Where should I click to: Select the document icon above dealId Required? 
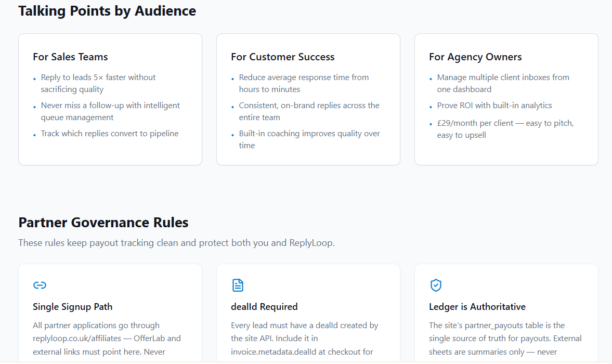pyautogui.click(x=238, y=285)
